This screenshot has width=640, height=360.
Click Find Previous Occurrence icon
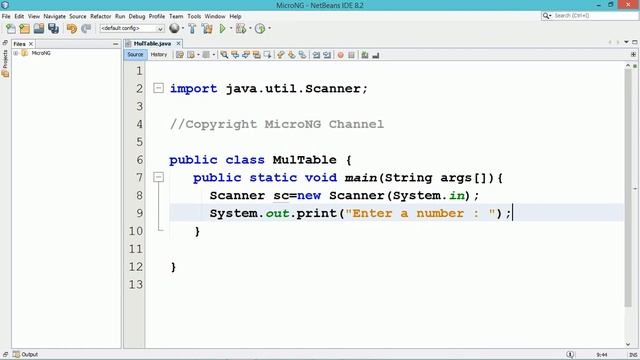235,55
